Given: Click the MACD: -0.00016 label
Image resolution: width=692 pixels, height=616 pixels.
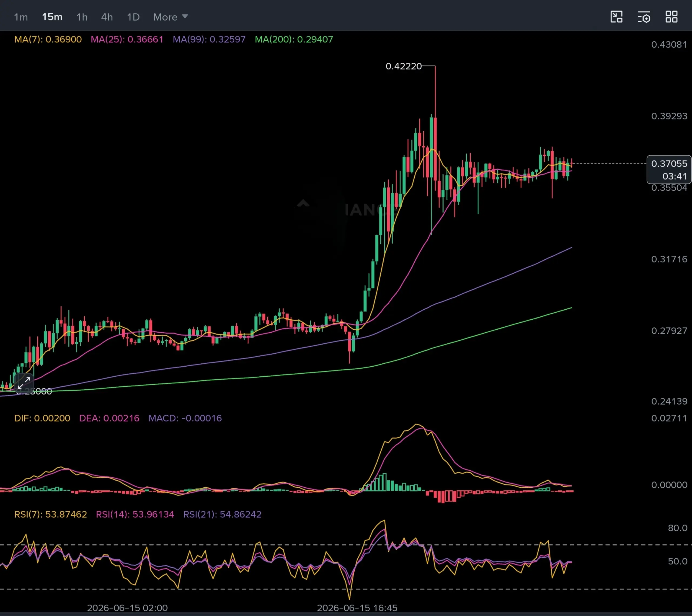Looking at the screenshot, I should (x=185, y=418).
